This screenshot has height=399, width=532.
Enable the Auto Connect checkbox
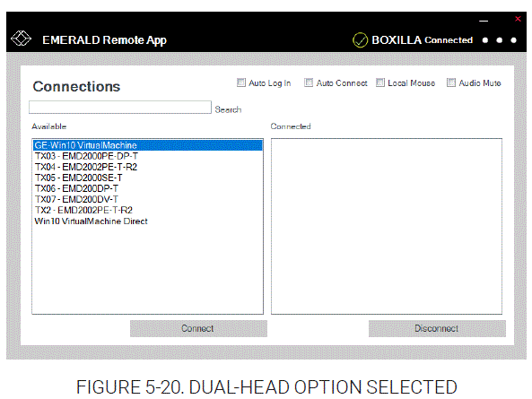click(x=309, y=82)
